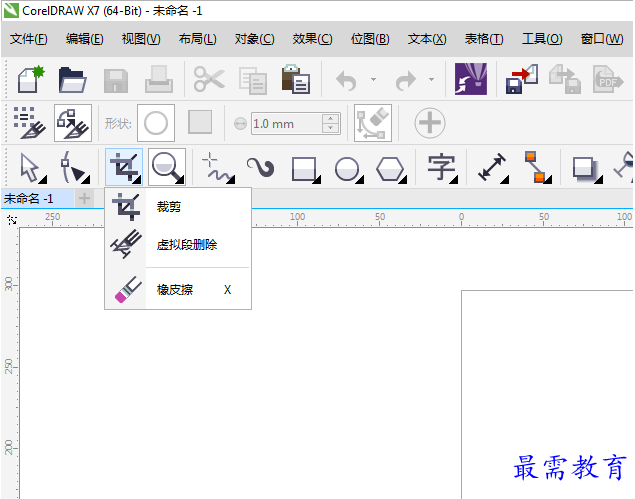Screen dimensions: 635x499
Task: Select the Drop Shadow tool
Action: pos(587,168)
